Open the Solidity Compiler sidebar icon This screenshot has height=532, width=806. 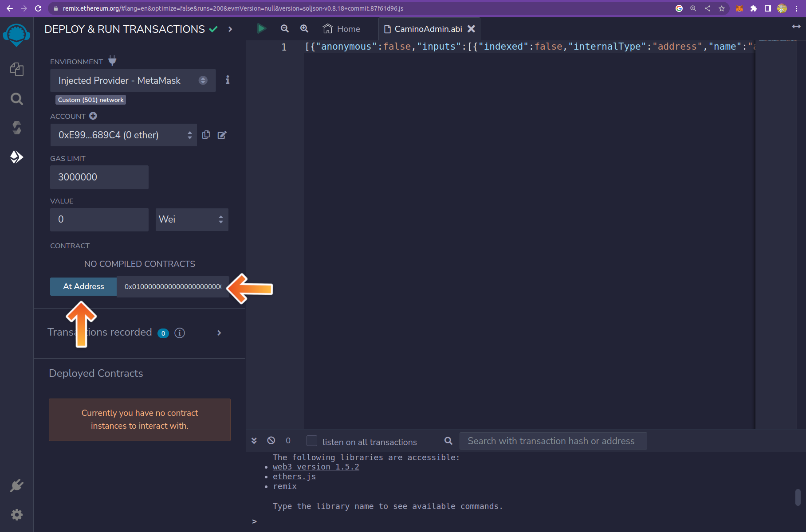[16, 128]
